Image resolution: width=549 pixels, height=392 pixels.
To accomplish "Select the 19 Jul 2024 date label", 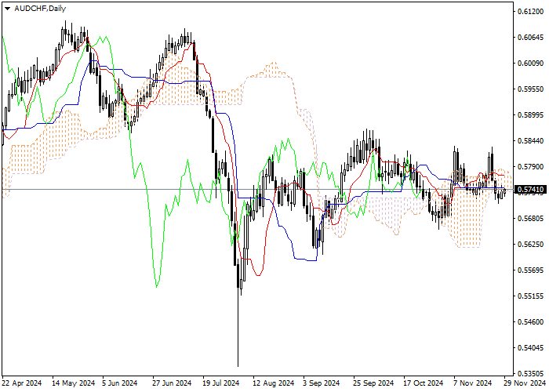I will pos(221,383).
